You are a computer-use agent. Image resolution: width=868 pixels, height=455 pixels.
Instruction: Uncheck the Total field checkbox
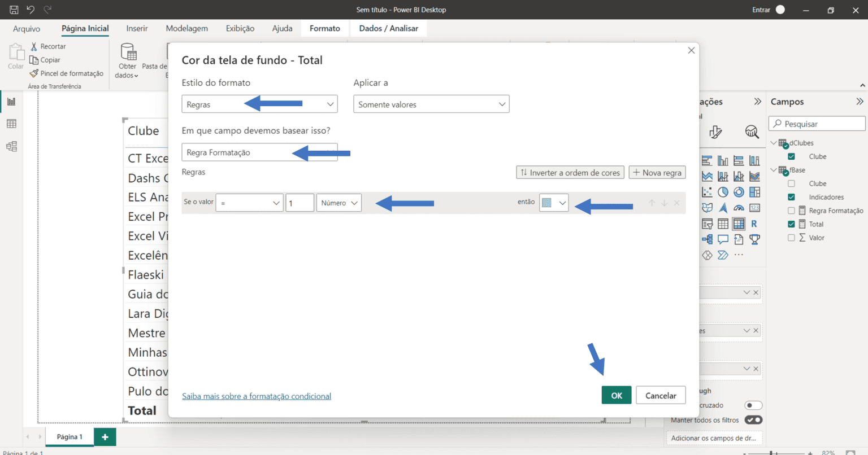(x=793, y=224)
